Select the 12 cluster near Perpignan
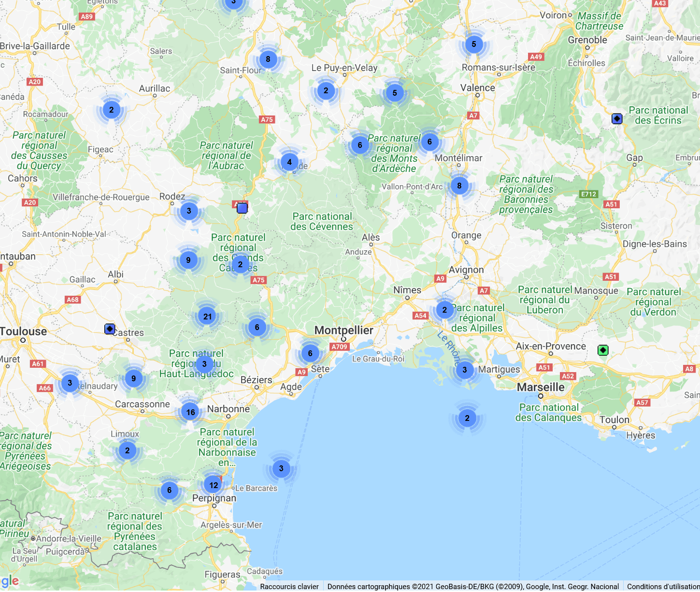 (x=214, y=485)
